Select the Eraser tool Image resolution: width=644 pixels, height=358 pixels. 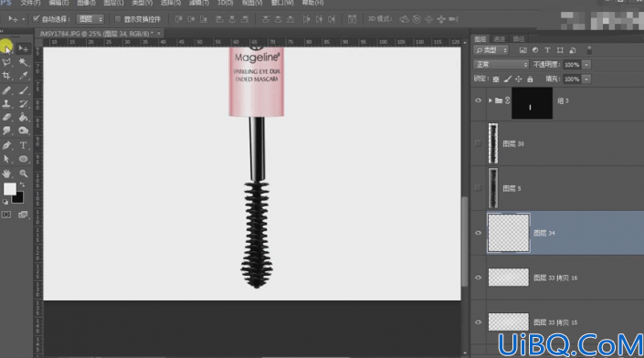coord(6,118)
